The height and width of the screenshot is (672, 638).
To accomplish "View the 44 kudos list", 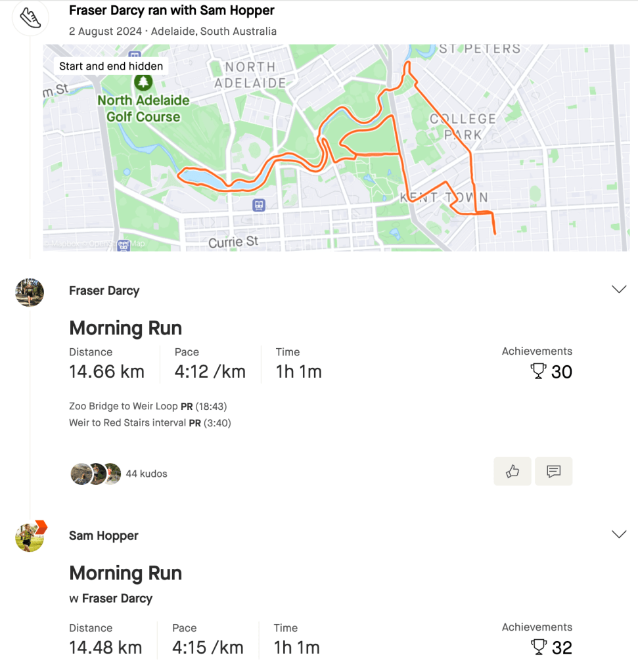I will 146,474.
